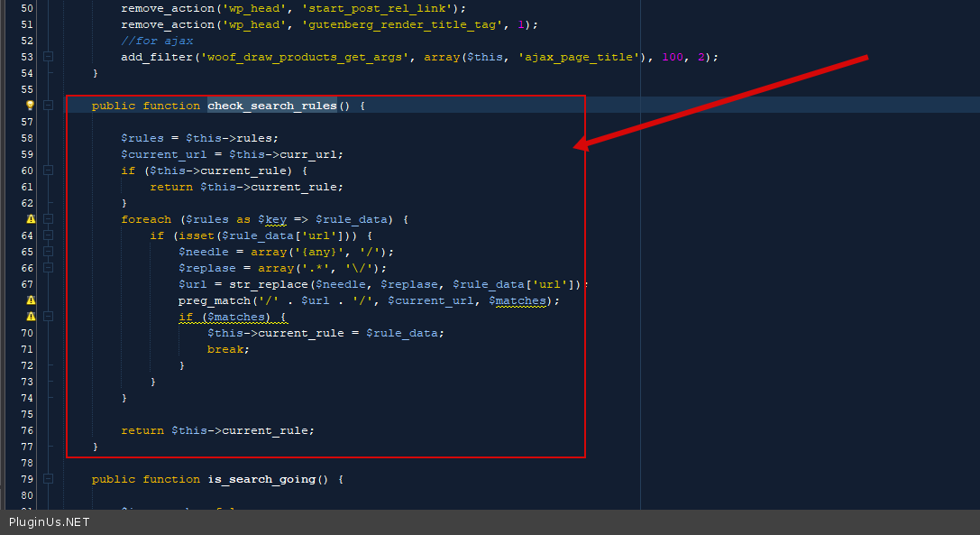The image size is (980, 535).
Task: Click '$this->current_rule = $rule_data;' on line 70
Action: pyautogui.click(x=325, y=334)
